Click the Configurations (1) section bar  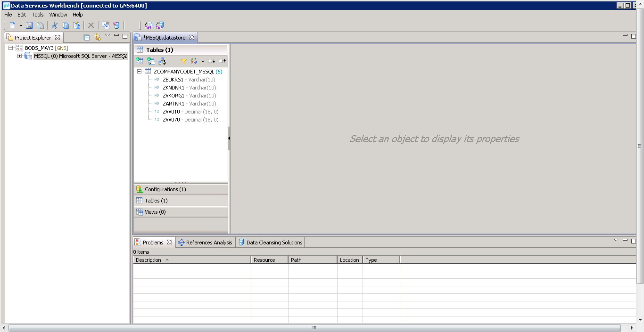point(181,189)
